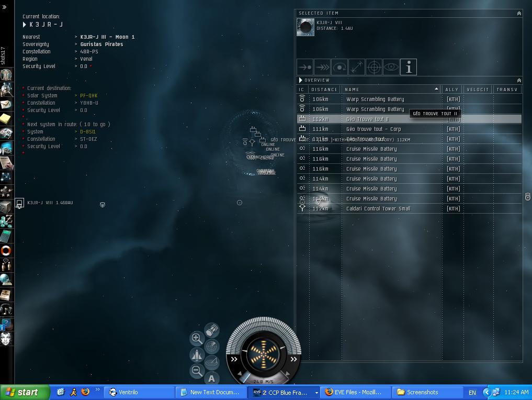Open cargo hold barrel icon on HUD
This screenshot has height=400, width=532.
(x=212, y=330)
